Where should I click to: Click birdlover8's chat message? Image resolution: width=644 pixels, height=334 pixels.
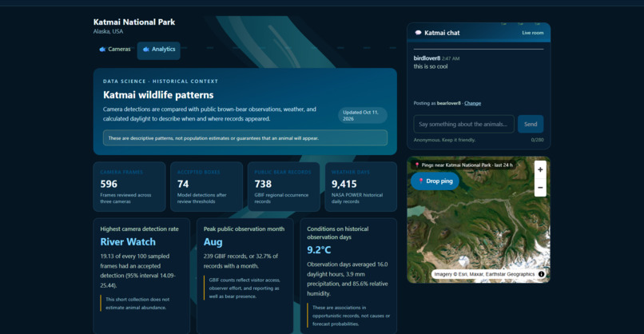coord(431,66)
